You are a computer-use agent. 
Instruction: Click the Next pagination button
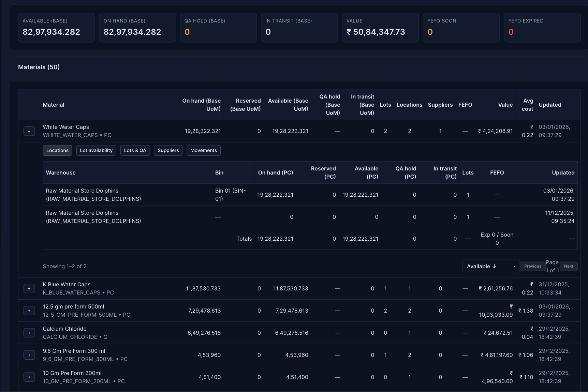point(568,266)
